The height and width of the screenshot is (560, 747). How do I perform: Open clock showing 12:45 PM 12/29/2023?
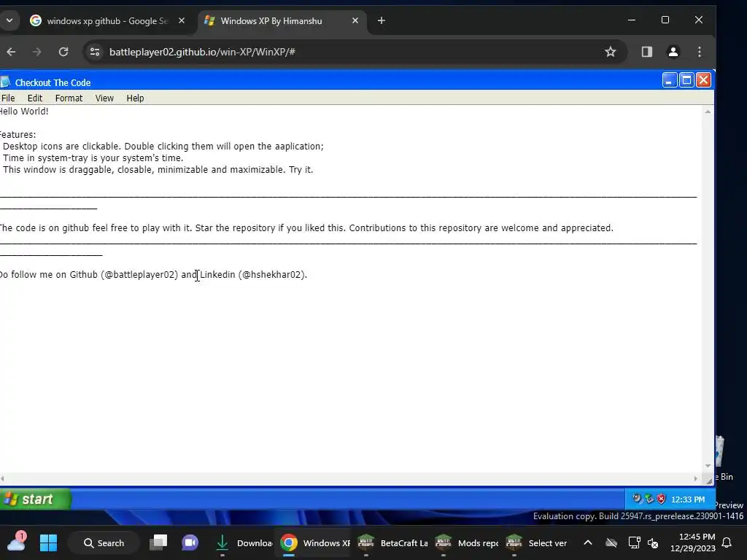(x=693, y=542)
